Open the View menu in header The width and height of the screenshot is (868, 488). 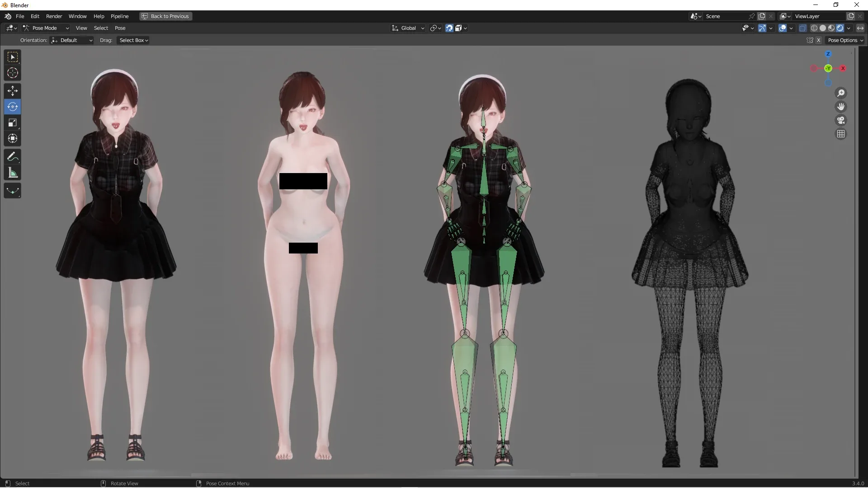[80, 28]
